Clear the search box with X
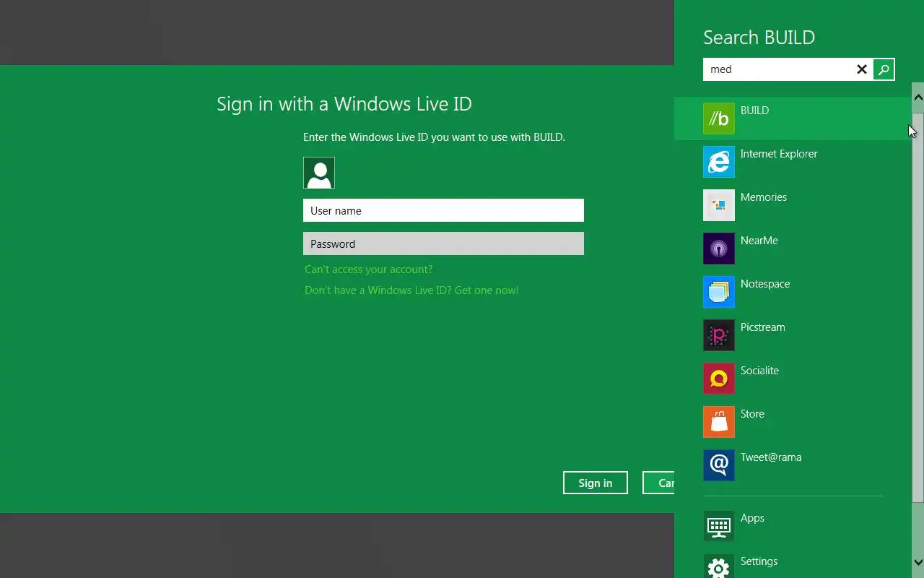924x578 pixels. point(862,69)
